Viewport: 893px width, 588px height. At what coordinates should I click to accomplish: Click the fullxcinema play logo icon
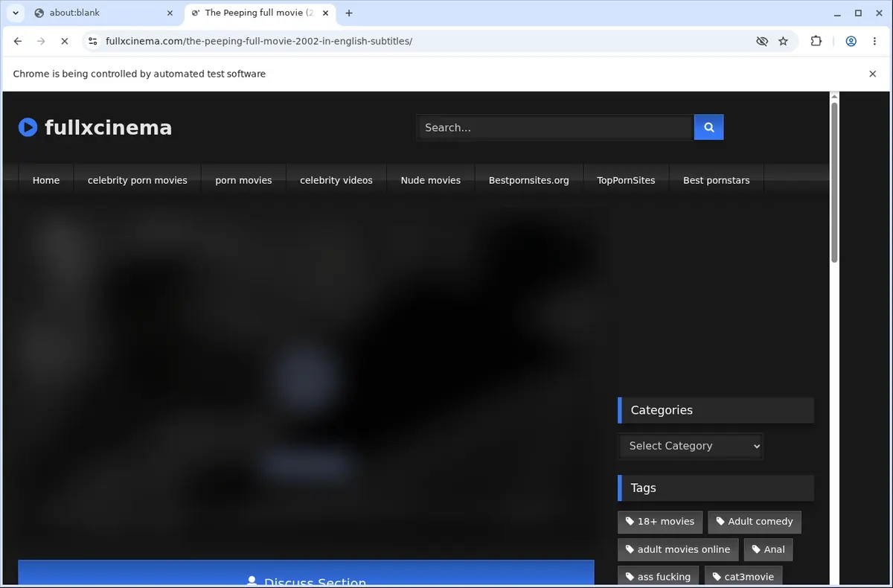tap(28, 127)
